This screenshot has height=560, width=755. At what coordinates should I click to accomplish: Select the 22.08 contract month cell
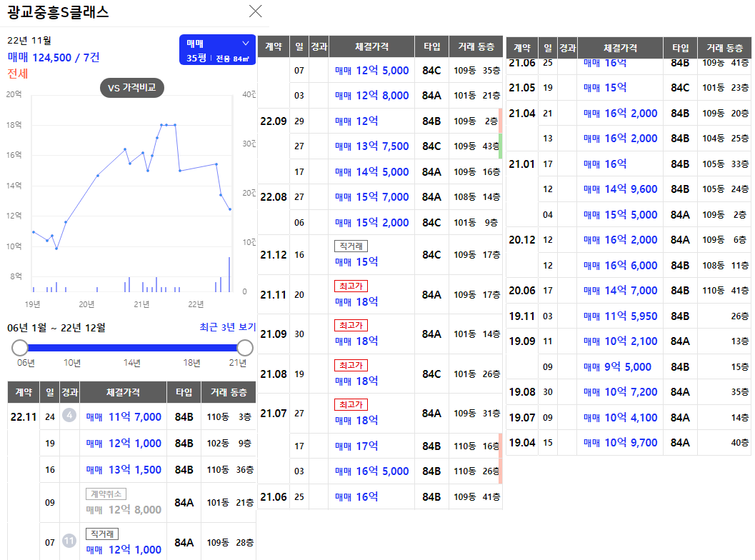(x=274, y=197)
